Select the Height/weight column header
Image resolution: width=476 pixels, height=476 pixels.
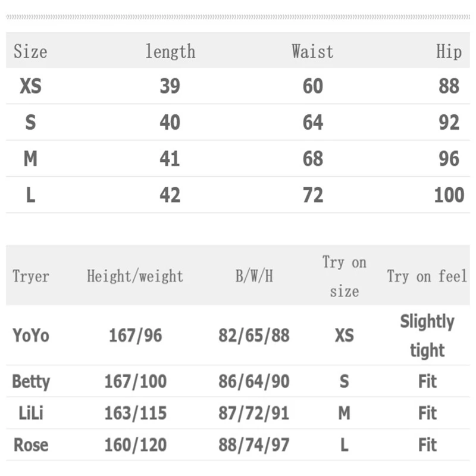[x=135, y=276]
